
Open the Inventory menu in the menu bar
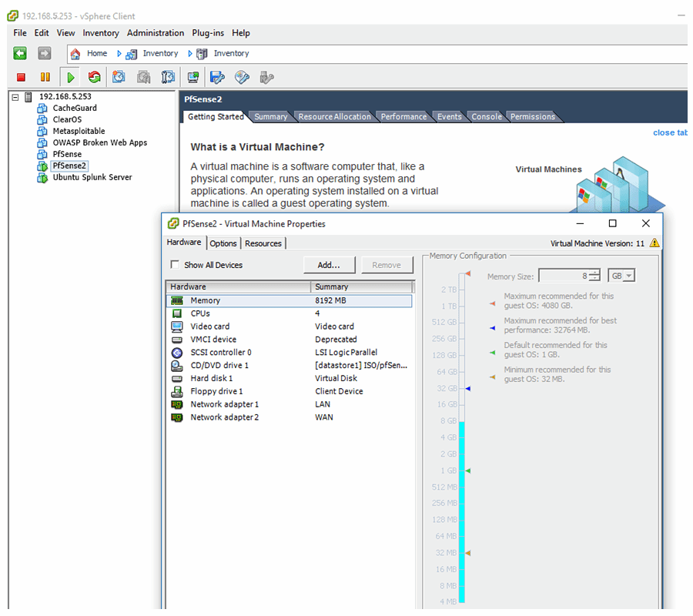click(101, 33)
